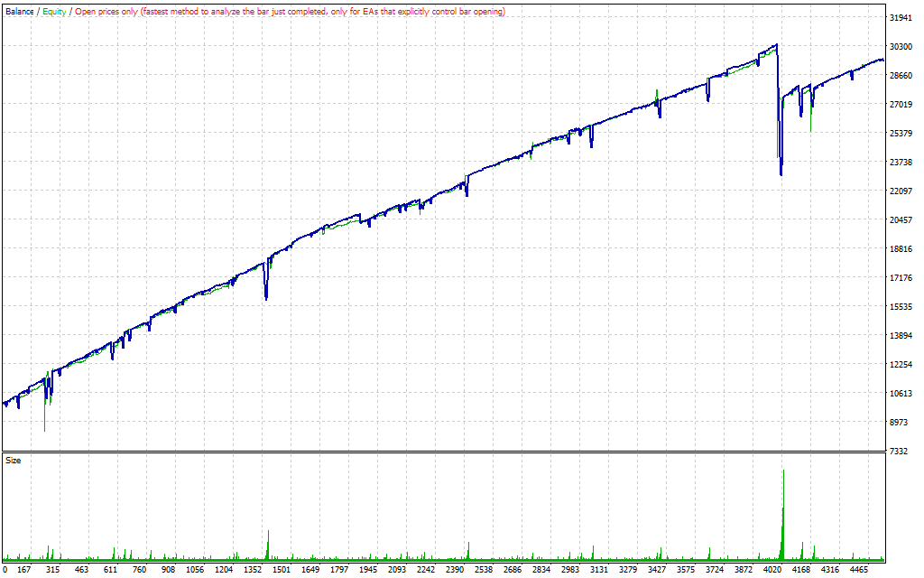Click the Size panel label
This screenshot has height=578, width=924.
[14, 460]
